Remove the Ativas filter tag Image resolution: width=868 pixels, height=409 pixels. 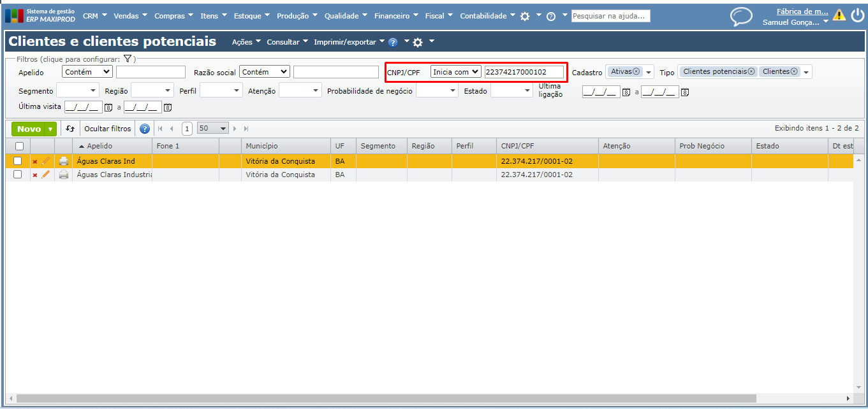point(636,71)
